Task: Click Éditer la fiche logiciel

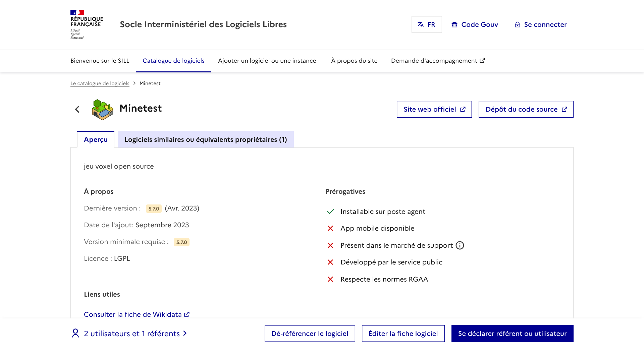Action: coord(403,334)
